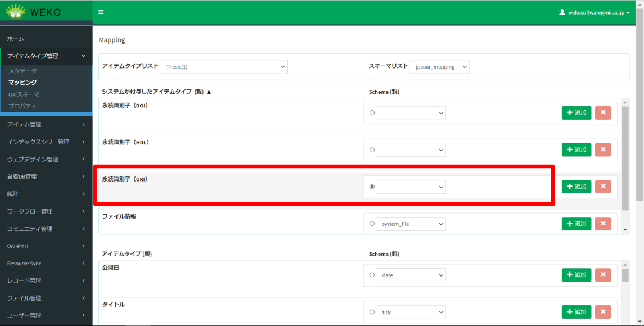Select radio button beside system_file
Image resolution: width=644 pixels, height=326 pixels.
372,224
